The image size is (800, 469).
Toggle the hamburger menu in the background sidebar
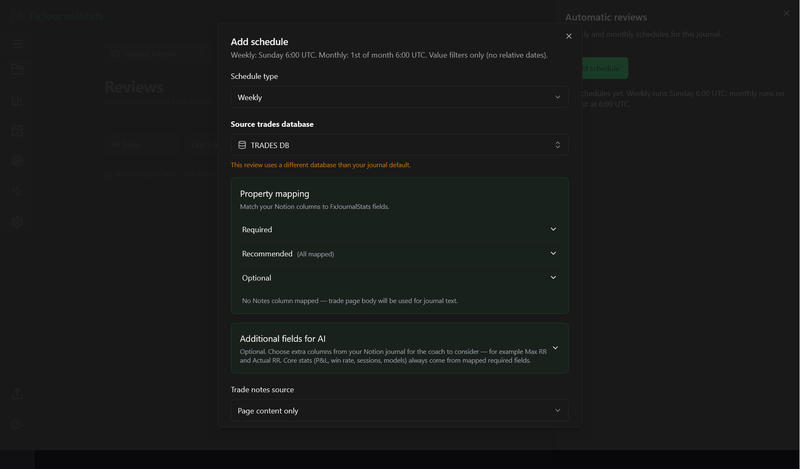pyautogui.click(x=17, y=44)
